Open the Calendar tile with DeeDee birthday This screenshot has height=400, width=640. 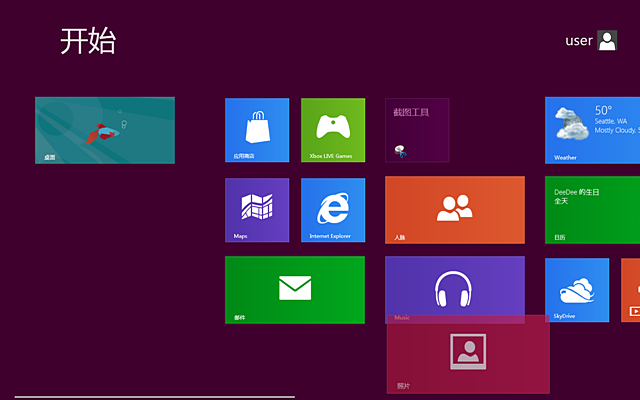[x=592, y=210]
